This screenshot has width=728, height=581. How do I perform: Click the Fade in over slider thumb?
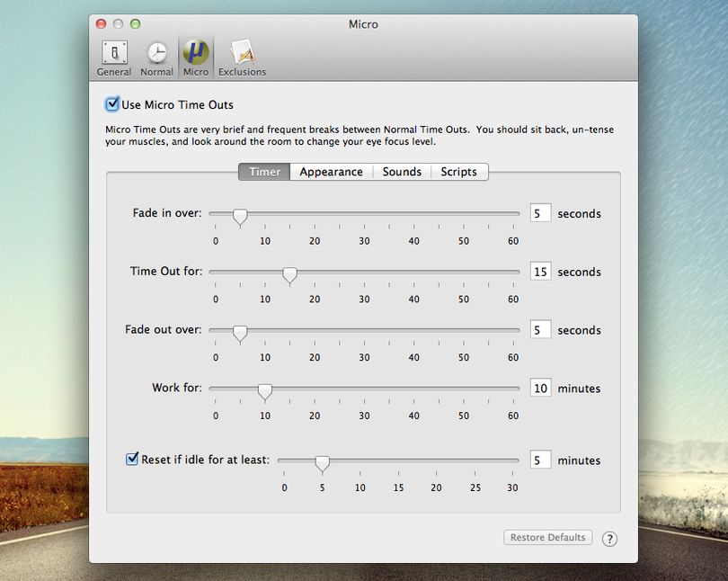click(240, 217)
